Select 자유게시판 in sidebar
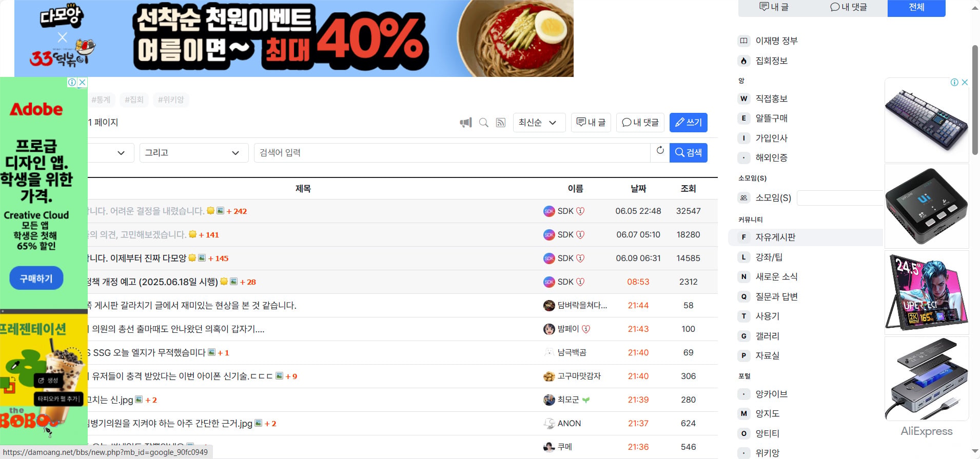Screen dimensions: 980x459 click(x=806, y=237)
